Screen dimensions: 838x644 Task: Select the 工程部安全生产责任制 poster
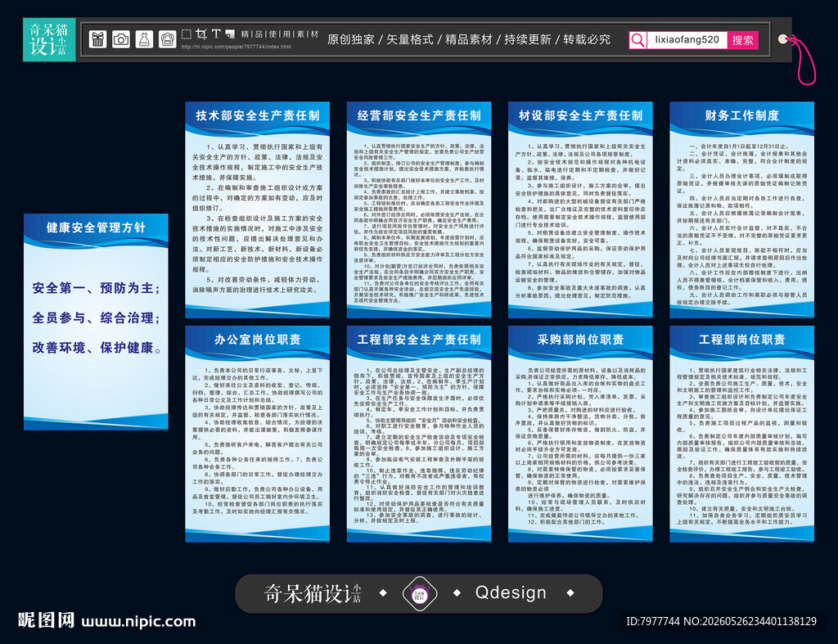click(418, 434)
